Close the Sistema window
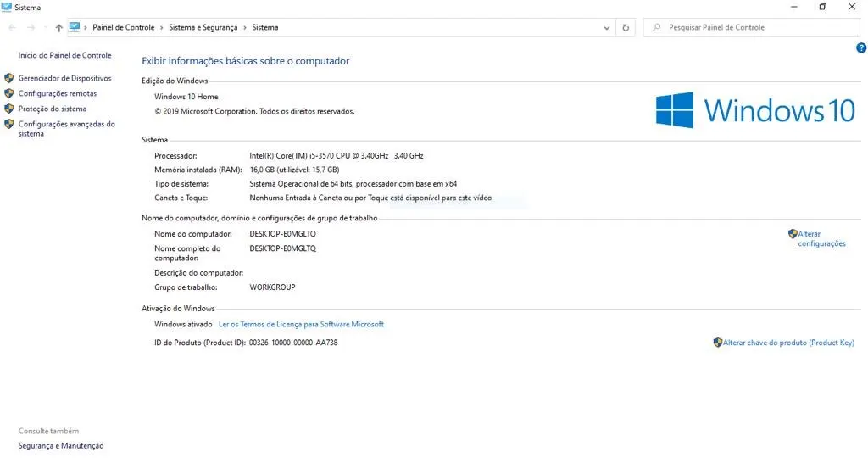The height and width of the screenshot is (463, 868). click(852, 7)
